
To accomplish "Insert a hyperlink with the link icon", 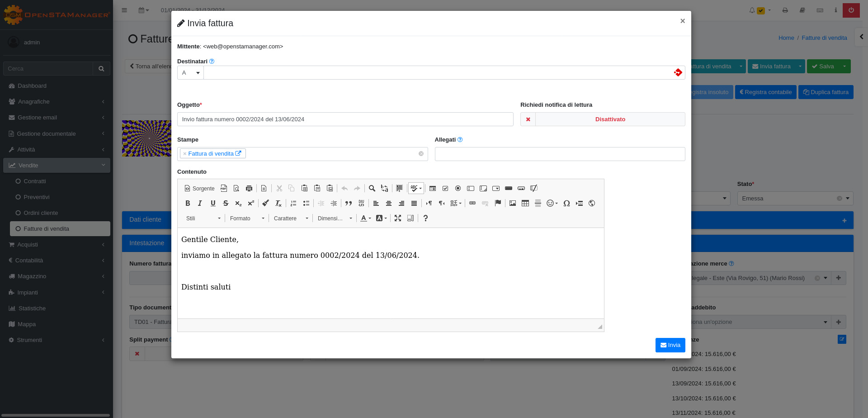I will point(472,204).
